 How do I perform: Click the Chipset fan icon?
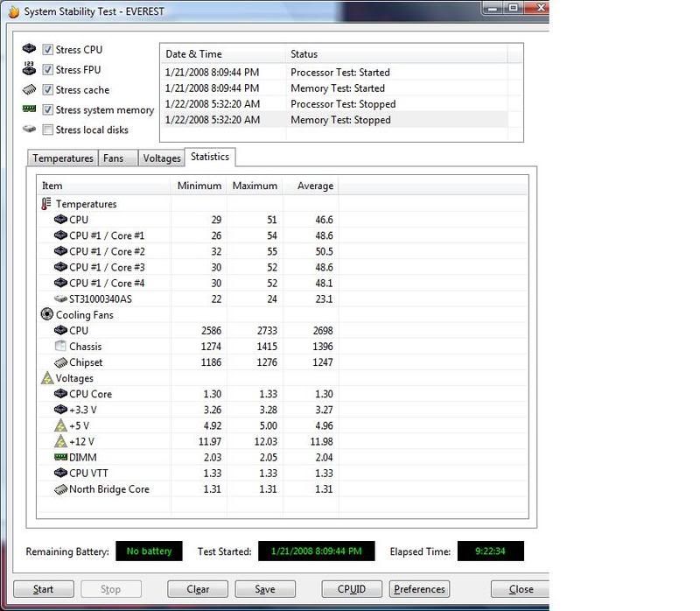coord(60,362)
